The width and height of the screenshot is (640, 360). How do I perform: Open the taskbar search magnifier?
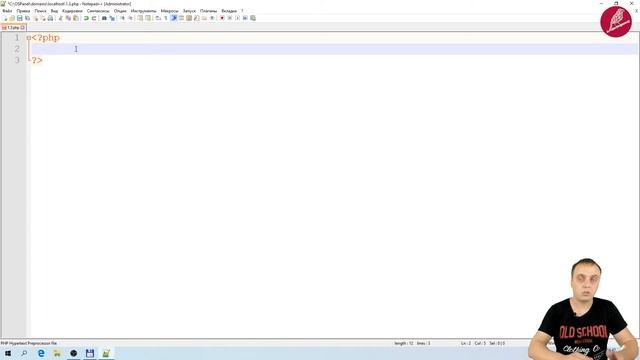(x=24, y=353)
